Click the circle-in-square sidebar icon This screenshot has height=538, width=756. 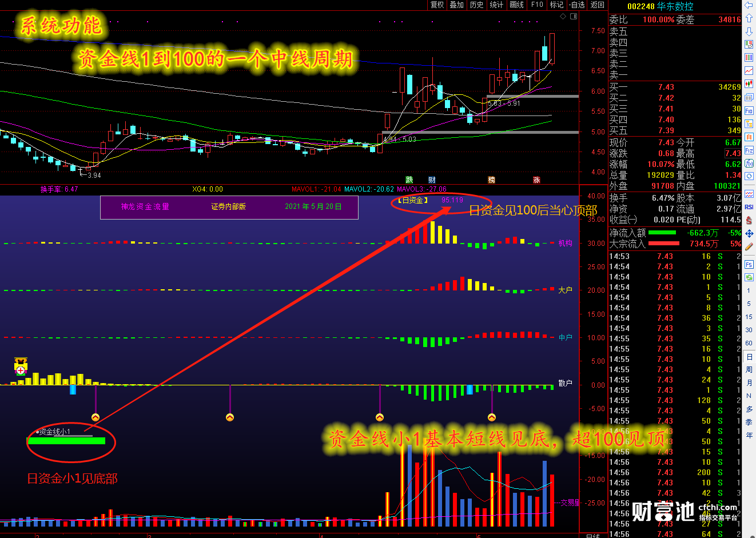(x=749, y=176)
